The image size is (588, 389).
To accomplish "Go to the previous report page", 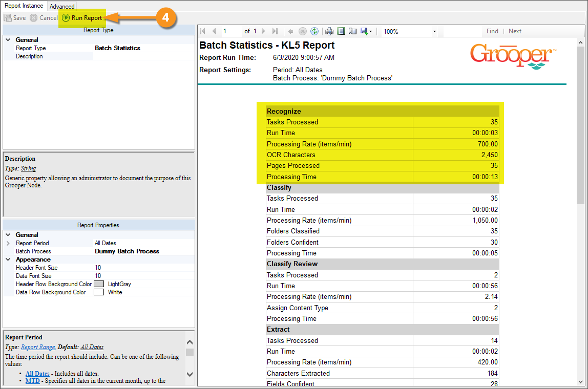I will point(214,31).
